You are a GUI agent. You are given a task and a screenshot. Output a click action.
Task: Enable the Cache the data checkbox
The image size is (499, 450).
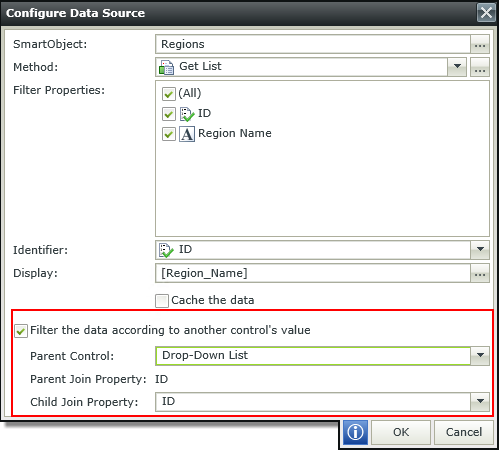click(x=162, y=301)
